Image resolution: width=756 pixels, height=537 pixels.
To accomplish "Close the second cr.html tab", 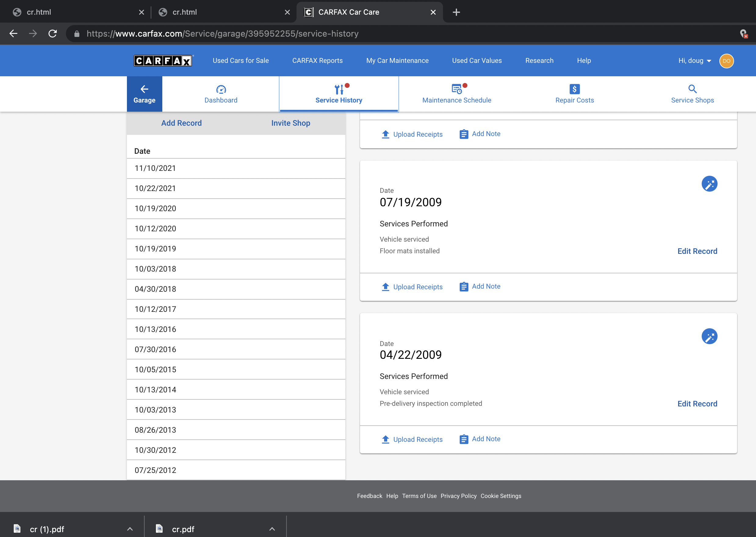I will (x=287, y=12).
